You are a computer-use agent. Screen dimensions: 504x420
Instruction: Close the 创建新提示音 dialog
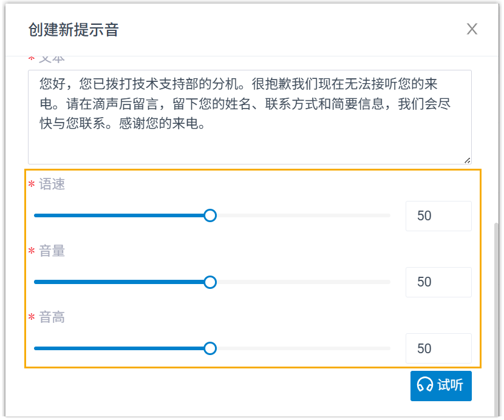pos(472,29)
